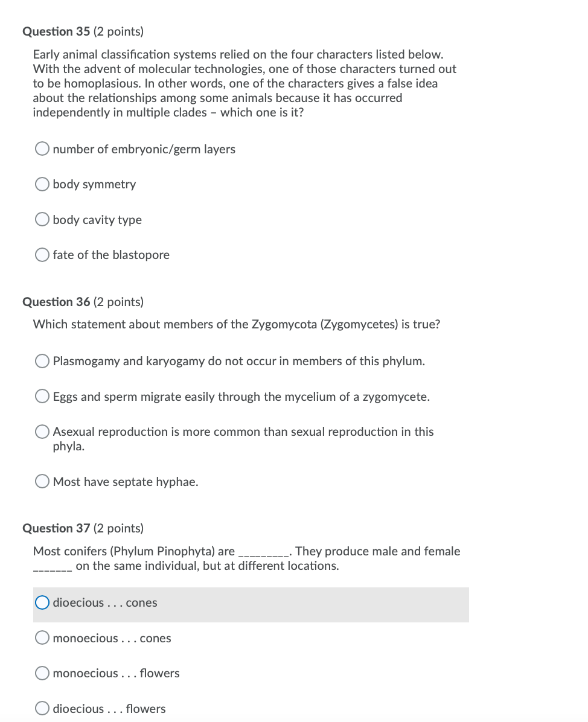Choose "monoecious . . . cones" radio button
The image size is (588, 722).
[x=42, y=637]
